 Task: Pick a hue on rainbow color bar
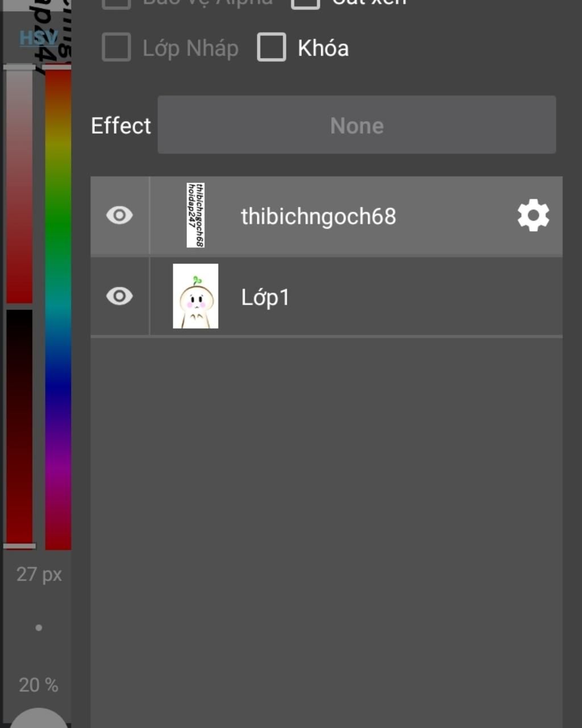[x=58, y=307]
